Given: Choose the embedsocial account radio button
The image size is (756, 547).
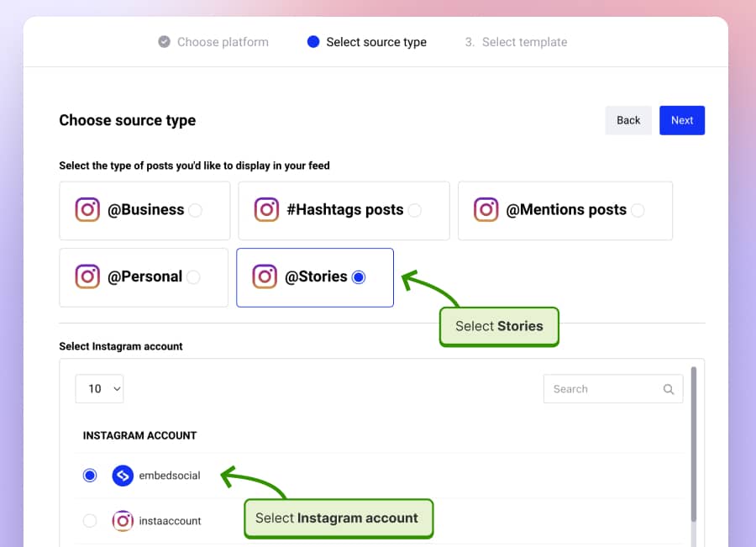Looking at the screenshot, I should [90, 476].
